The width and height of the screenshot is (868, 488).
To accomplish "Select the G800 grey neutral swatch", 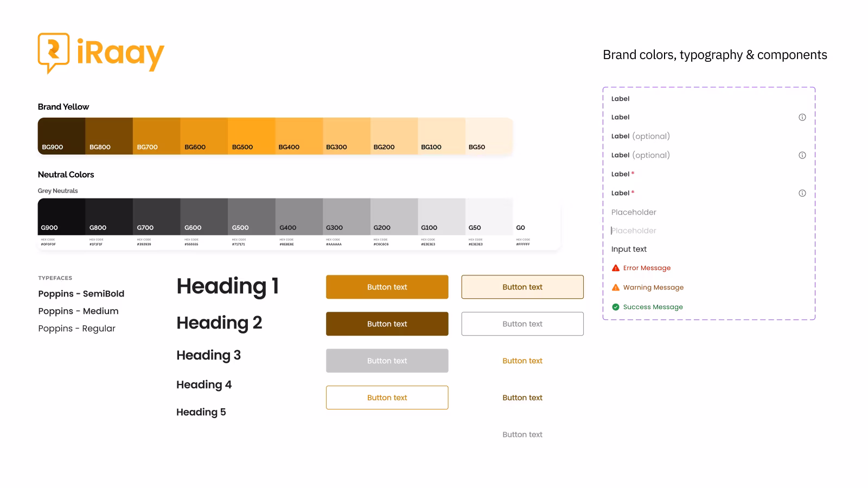I will [109, 217].
